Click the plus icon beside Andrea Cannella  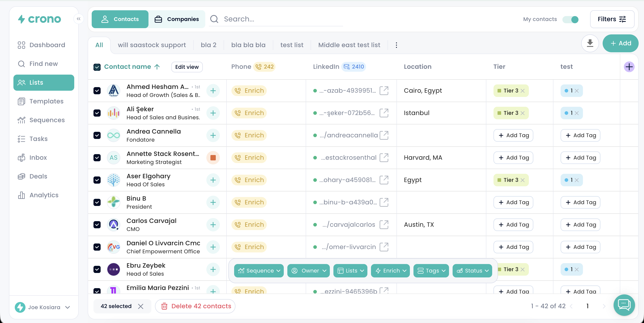click(x=213, y=135)
